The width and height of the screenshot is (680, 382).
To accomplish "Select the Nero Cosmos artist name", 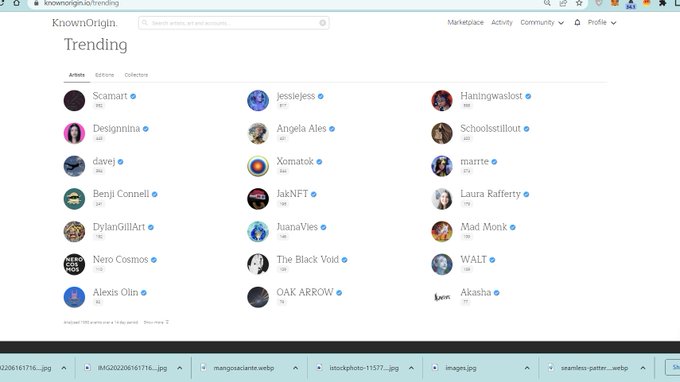I will coord(120,259).
